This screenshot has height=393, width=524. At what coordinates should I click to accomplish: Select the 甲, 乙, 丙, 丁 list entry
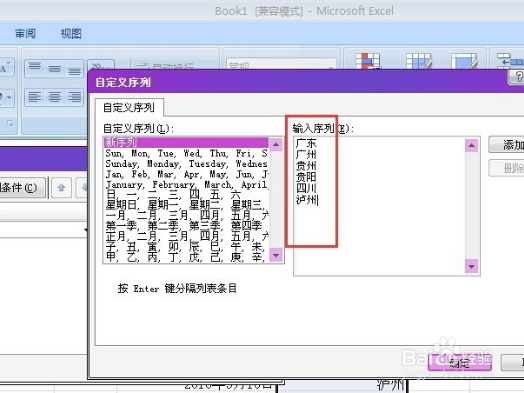(x=186, y=257)
